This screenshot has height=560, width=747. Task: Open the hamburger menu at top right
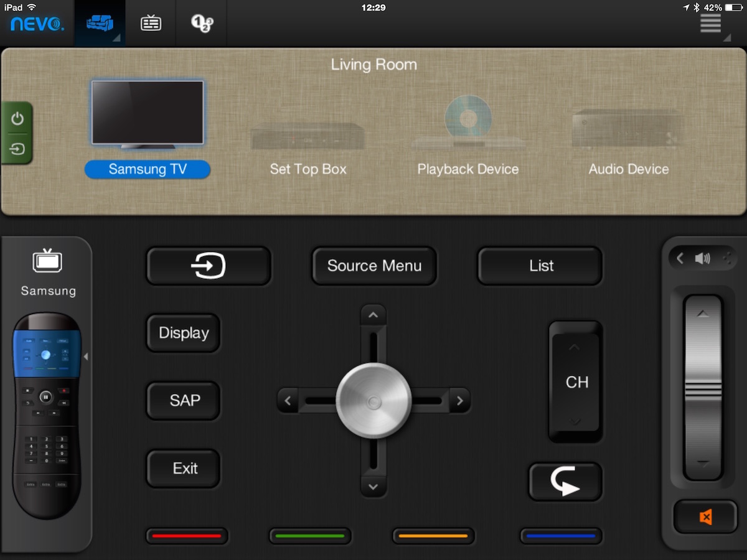(x=710, y=23)
